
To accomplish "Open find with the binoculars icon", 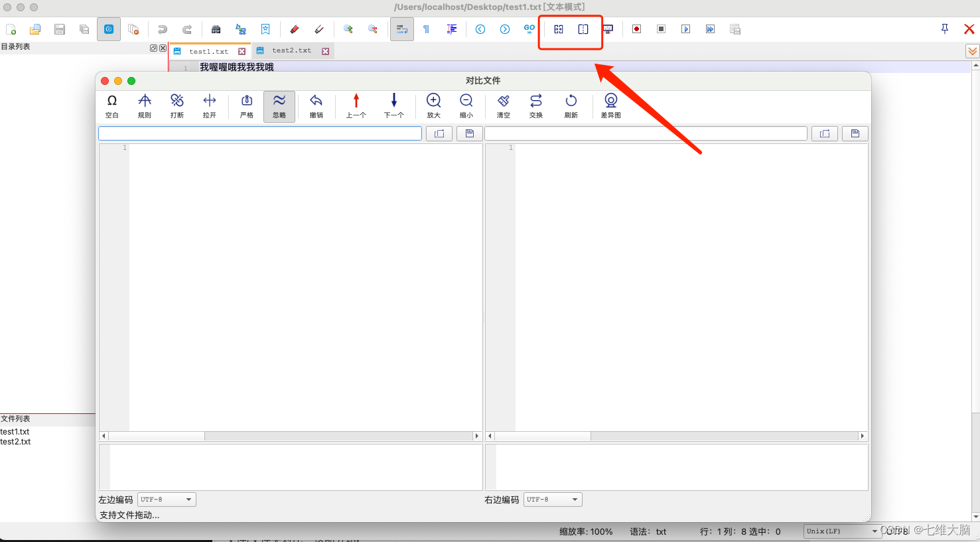I will [216, 29].
